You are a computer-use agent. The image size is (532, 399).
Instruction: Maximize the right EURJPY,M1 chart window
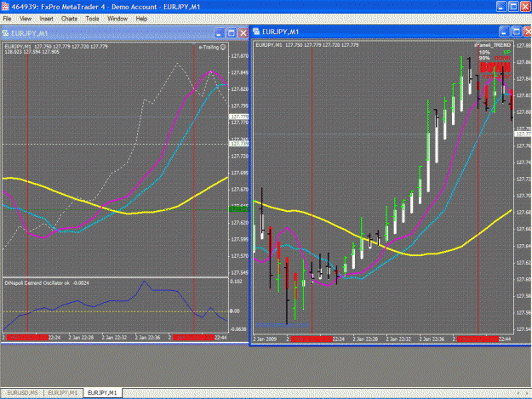coord(517,31)
